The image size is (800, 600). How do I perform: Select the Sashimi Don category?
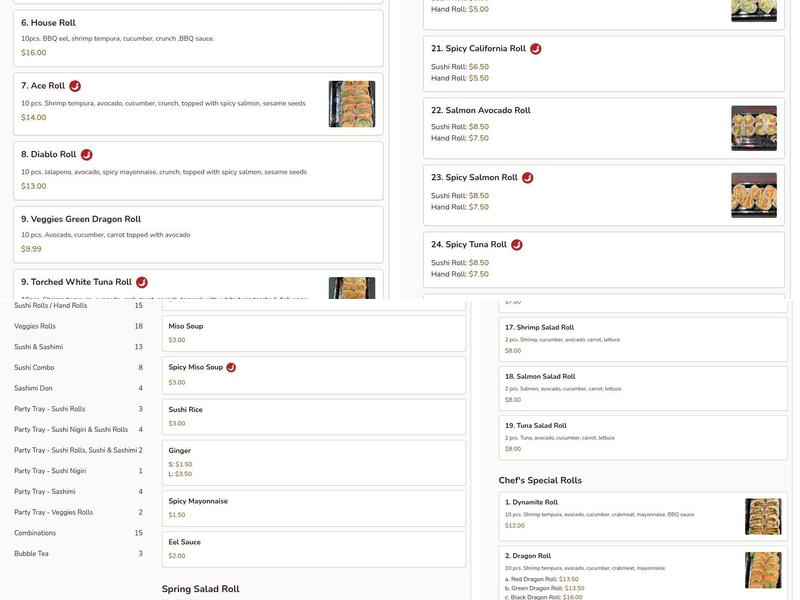tap(33, 388)
